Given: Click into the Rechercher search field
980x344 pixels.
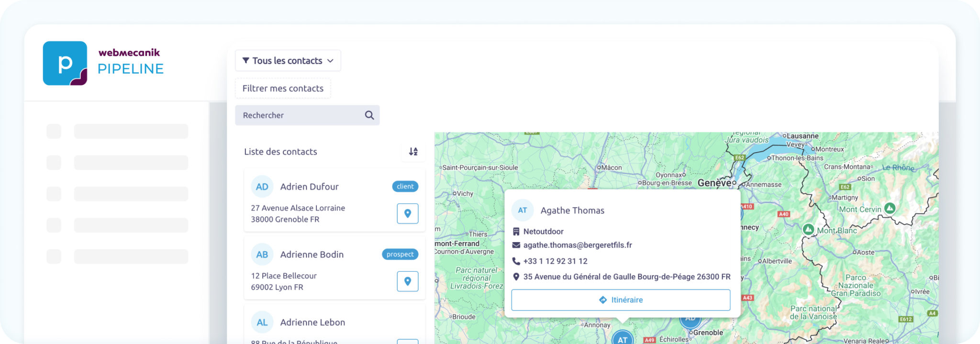Looking at the screenshot, I should [307, 115].
